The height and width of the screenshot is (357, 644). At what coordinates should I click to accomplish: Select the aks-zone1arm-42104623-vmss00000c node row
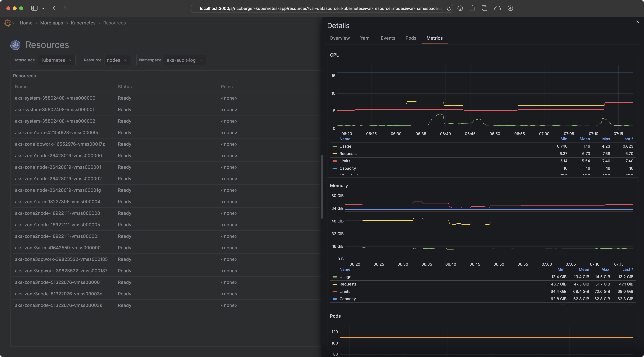57,133
